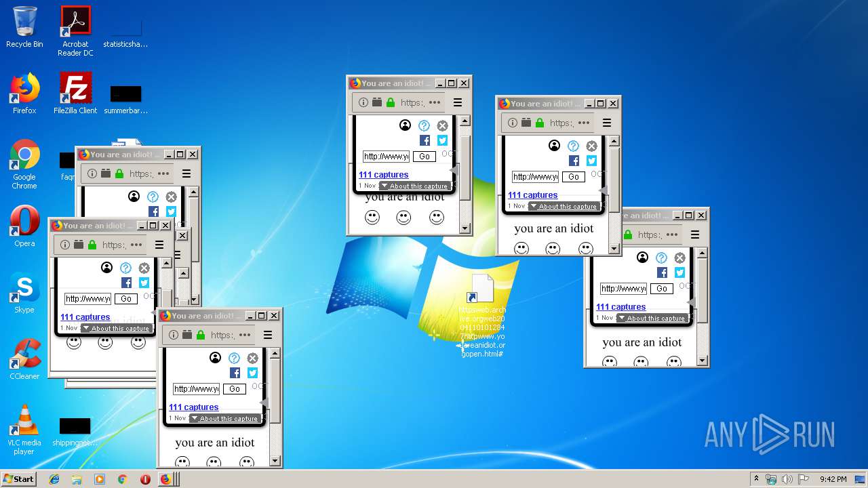The width and height of the screenshot is (868, 488).
Task: Select the shippingnet... desktop file
Action: click(x=75, y=431)
